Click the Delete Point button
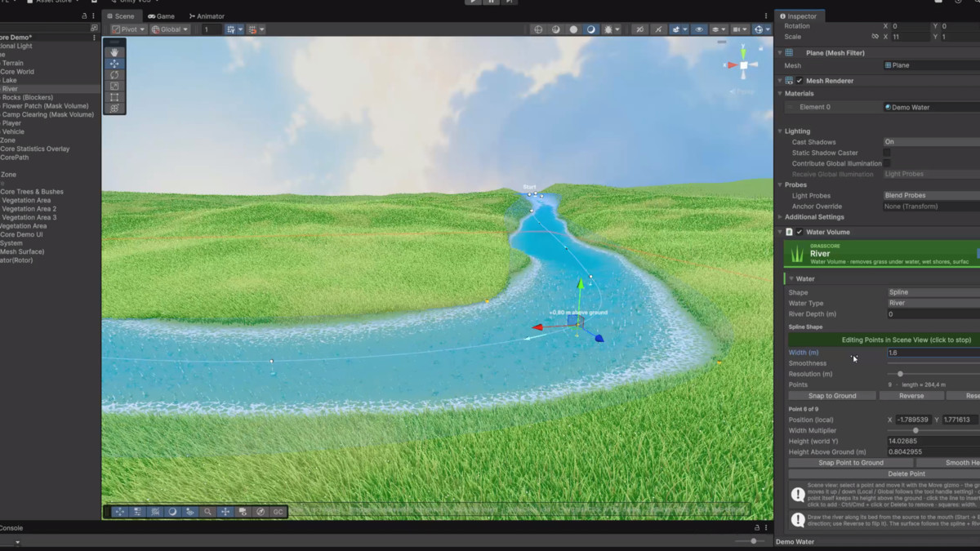The height and width of the screenshot is (551, 980). click(x=884, y=474)
